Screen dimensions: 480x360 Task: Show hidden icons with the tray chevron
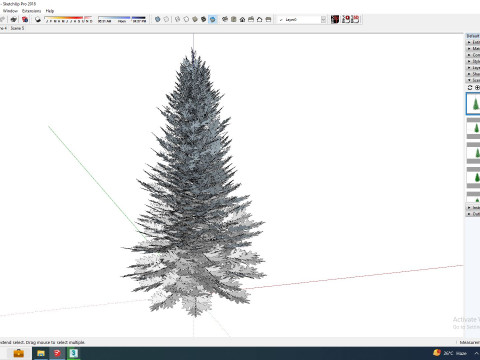(x=477, y=353)
